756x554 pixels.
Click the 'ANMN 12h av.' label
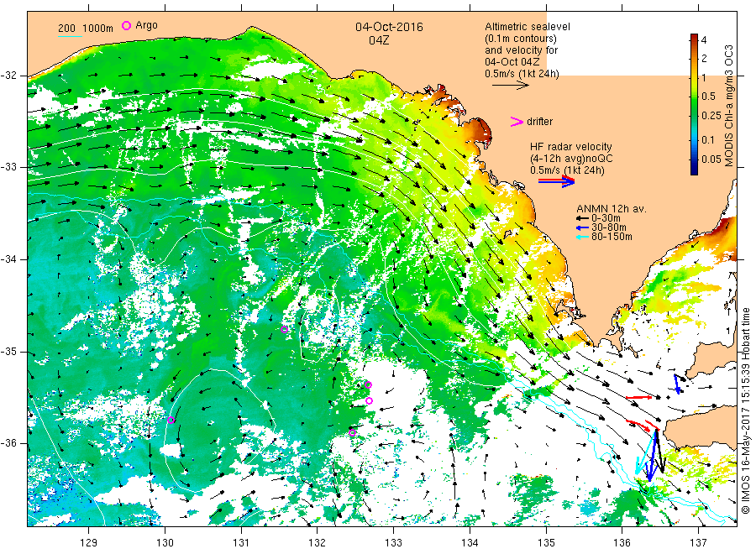[x=612, y=209]
